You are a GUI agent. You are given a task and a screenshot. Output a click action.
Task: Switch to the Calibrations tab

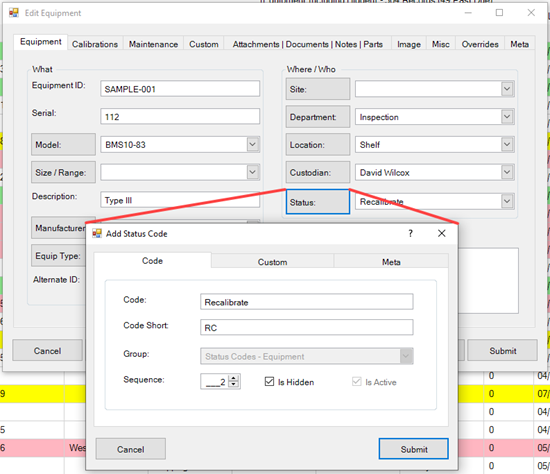pyautogui.click(x=95, y=44)
